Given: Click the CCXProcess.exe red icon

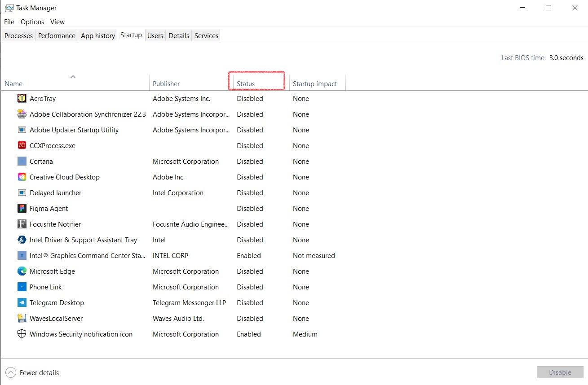Looking at the screenshot, I should pos(22,145).
